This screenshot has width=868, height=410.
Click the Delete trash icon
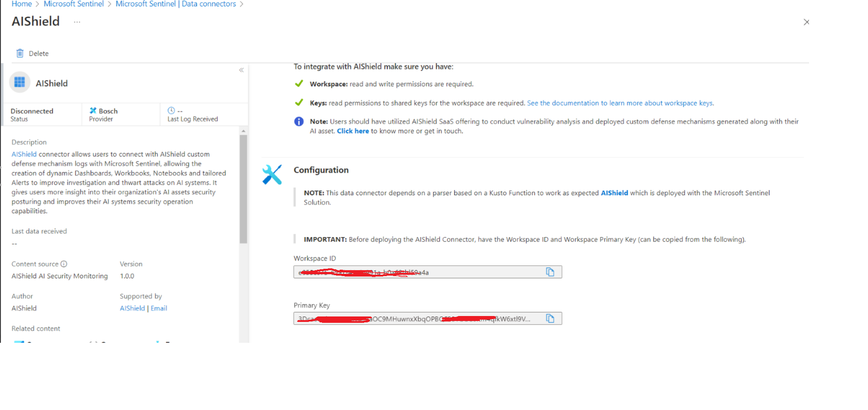tap(20, 54)
